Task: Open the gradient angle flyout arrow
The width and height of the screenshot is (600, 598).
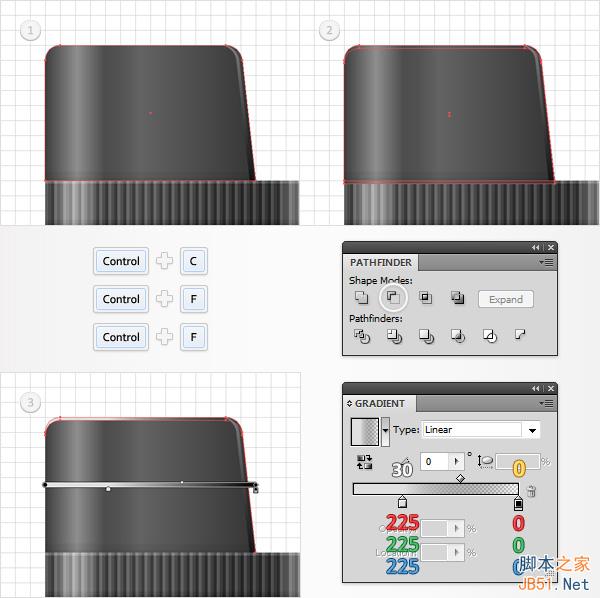Action: [456, 461]
